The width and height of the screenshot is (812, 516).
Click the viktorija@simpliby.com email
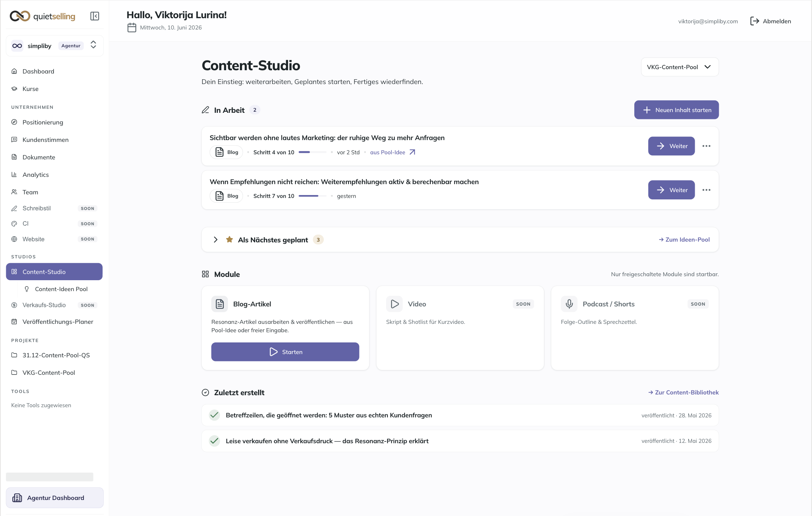click(x=708, y=21)
